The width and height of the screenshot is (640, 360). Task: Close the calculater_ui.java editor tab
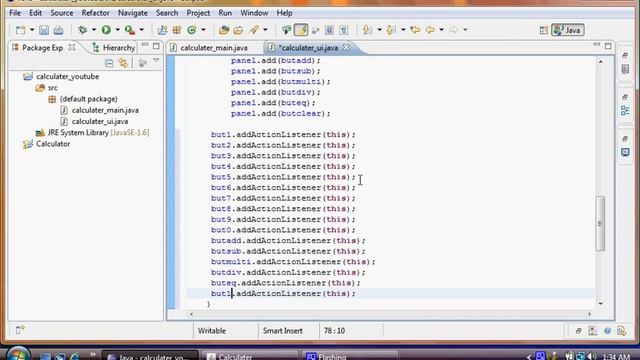[x=346, y=47]
